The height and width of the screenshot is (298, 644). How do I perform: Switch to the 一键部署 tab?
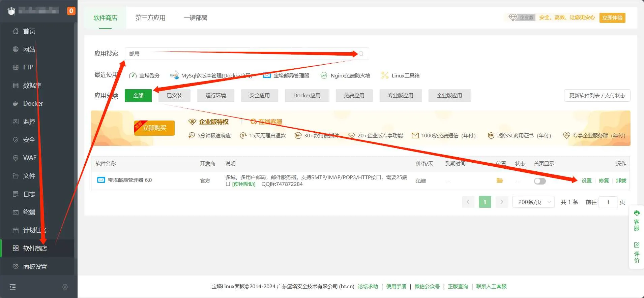pyautogui.click(x=196, y=18)
